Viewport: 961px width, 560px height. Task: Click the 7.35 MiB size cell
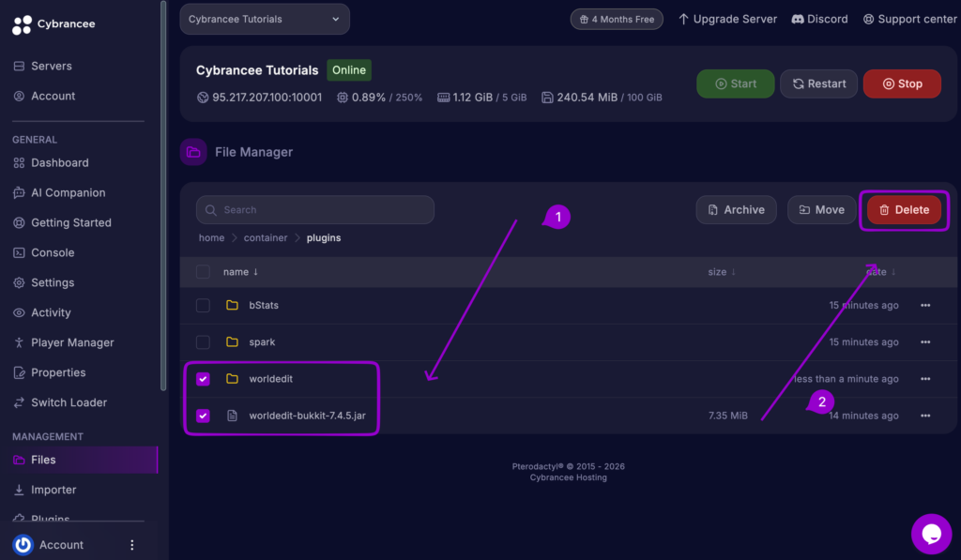click(x=727, y=416)
